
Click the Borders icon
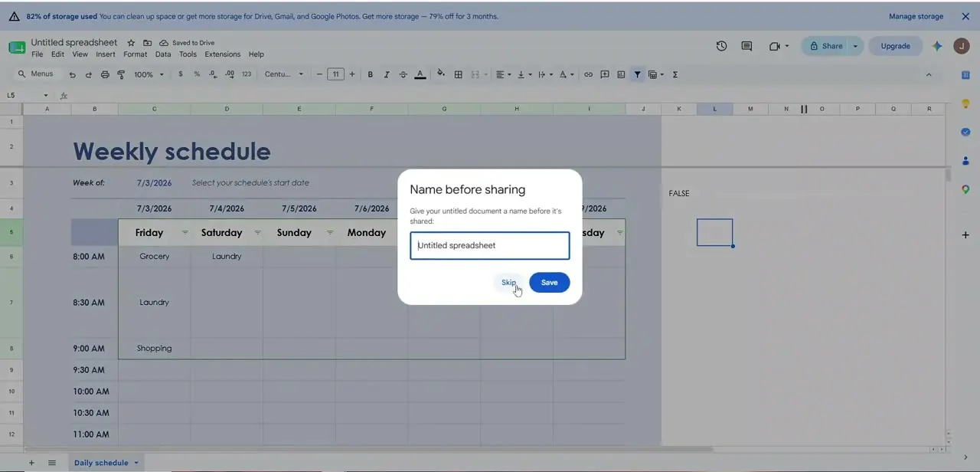coord(458,74)
